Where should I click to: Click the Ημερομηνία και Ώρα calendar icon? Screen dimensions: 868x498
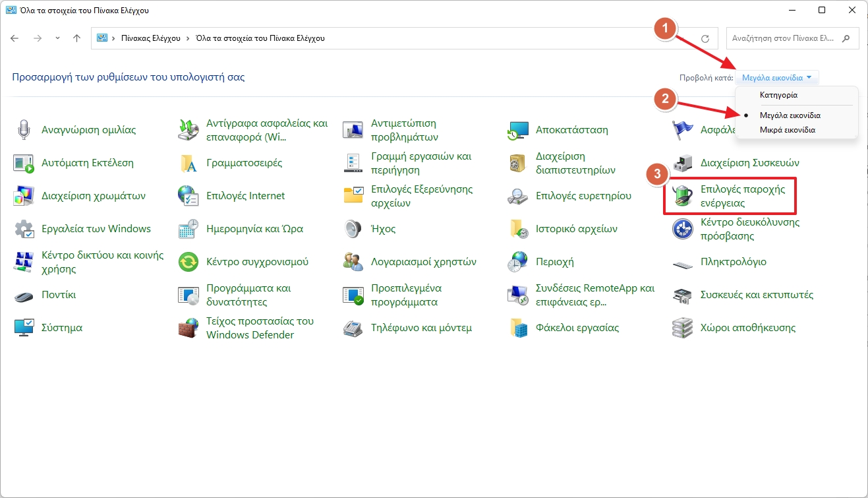(188, 229)
